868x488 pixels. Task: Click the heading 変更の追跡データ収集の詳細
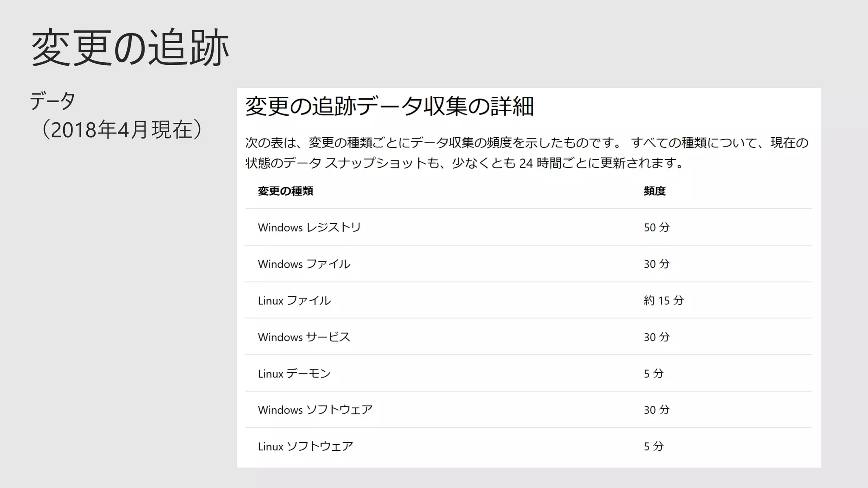(389, 106)
